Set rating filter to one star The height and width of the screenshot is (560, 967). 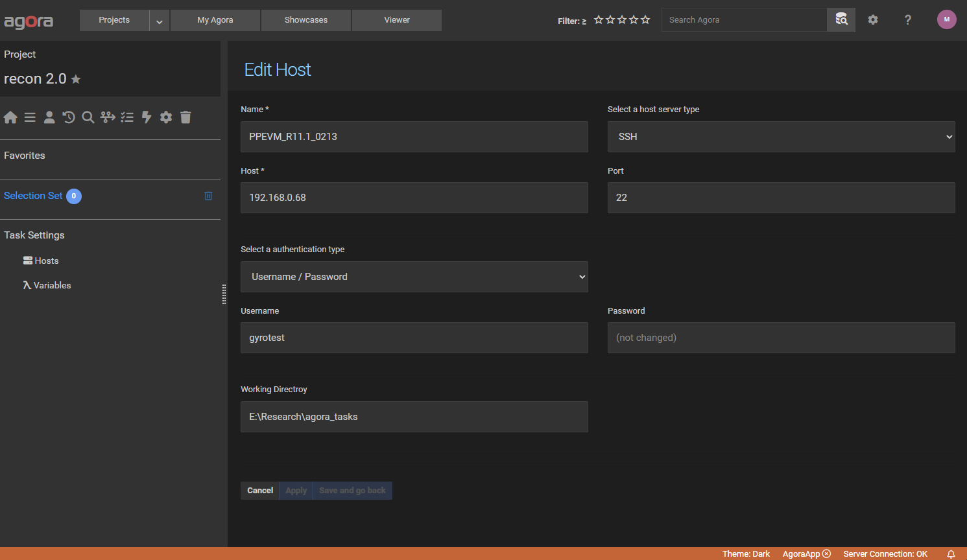tap(599, 20)
